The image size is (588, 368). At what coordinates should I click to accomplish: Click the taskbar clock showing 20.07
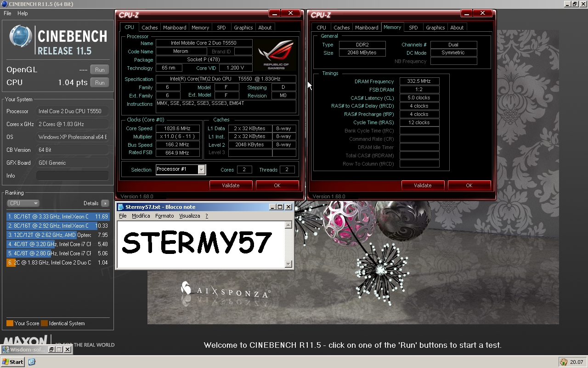pyautogui.click(x=577, y=362)
